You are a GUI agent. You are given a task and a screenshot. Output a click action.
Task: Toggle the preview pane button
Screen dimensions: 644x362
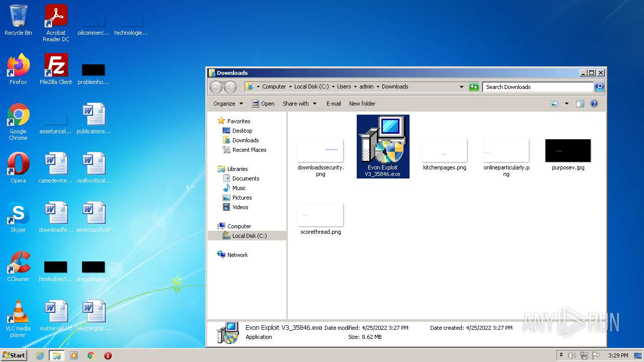pyautogui.click(x=580, y=104)
